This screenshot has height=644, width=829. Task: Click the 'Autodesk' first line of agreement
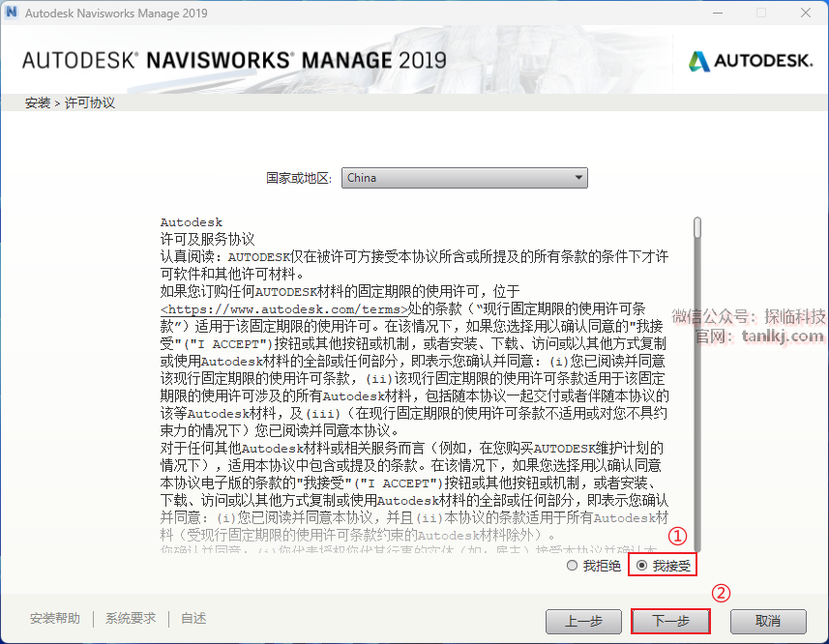pos(192,222)
